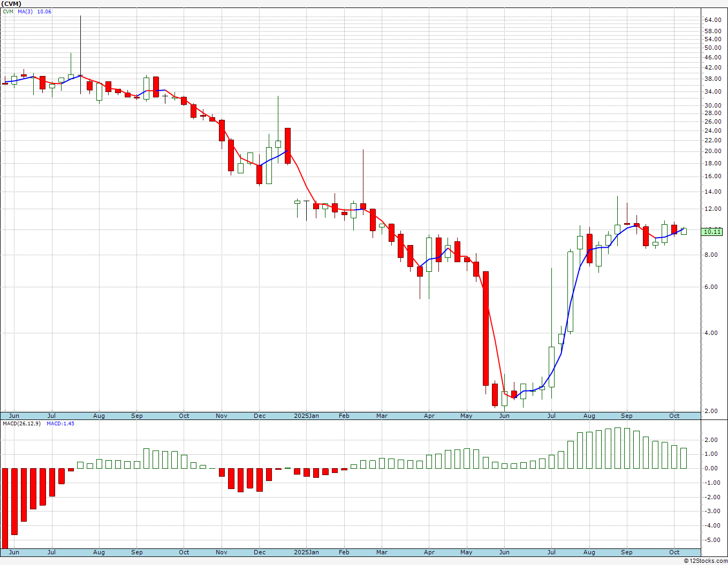728x565 pixels.
Task: Click "2025Jan" on the MACD panel time axis
Action: pyautogui.click(x=307, y=552)
